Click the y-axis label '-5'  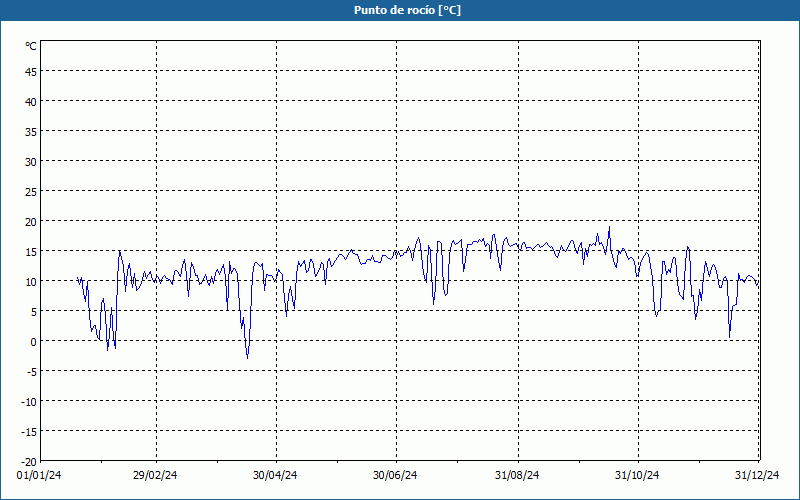coord(32,372)
